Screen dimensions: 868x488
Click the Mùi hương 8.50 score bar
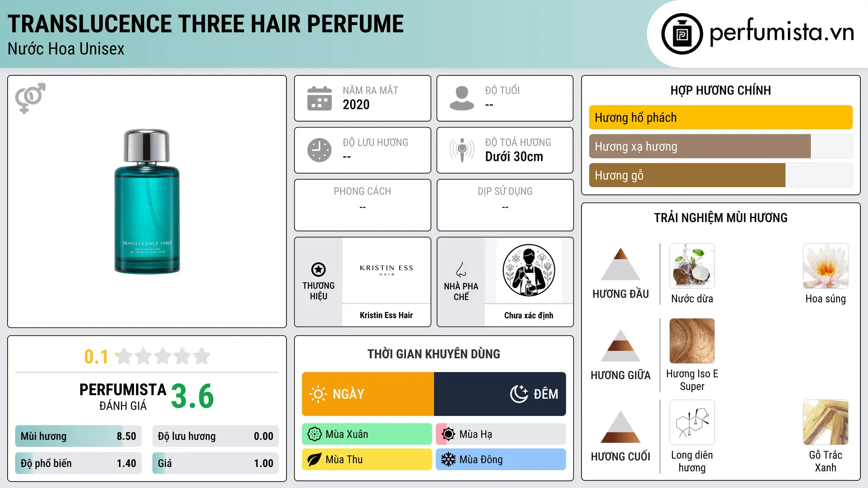tap(78, 436)
